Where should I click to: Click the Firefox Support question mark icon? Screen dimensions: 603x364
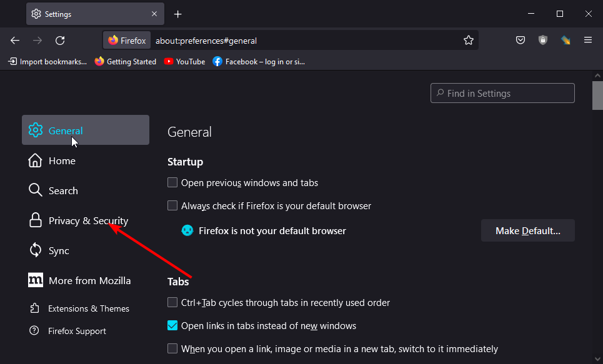pyautogui.click(x=34, y=330)
